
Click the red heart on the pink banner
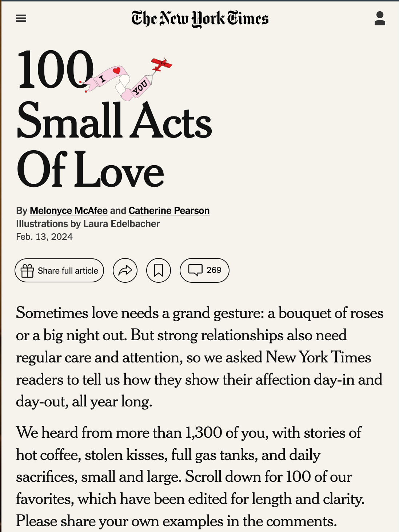pyautogui.click(x=116, y=70)
